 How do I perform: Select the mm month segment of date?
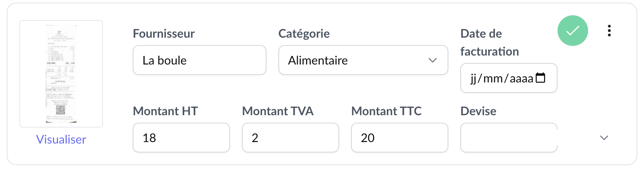(x=493, y=79)
